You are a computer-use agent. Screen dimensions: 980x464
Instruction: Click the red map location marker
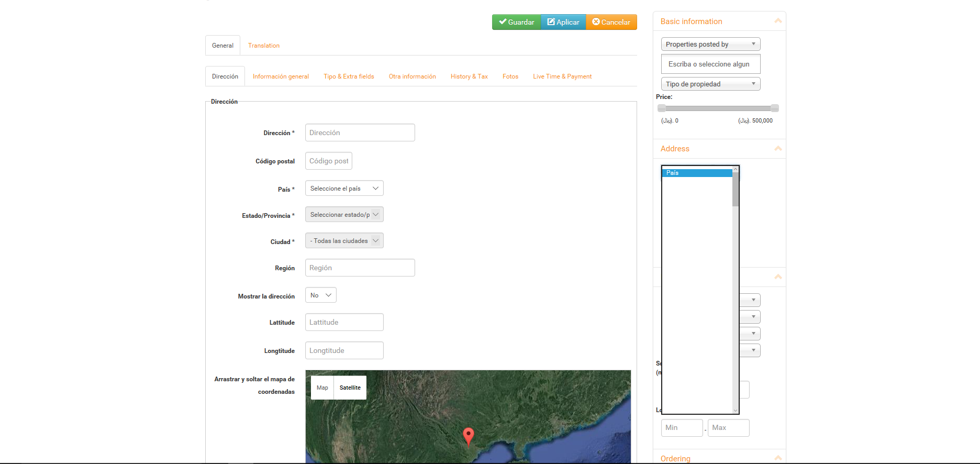click(x=469, y=437)
